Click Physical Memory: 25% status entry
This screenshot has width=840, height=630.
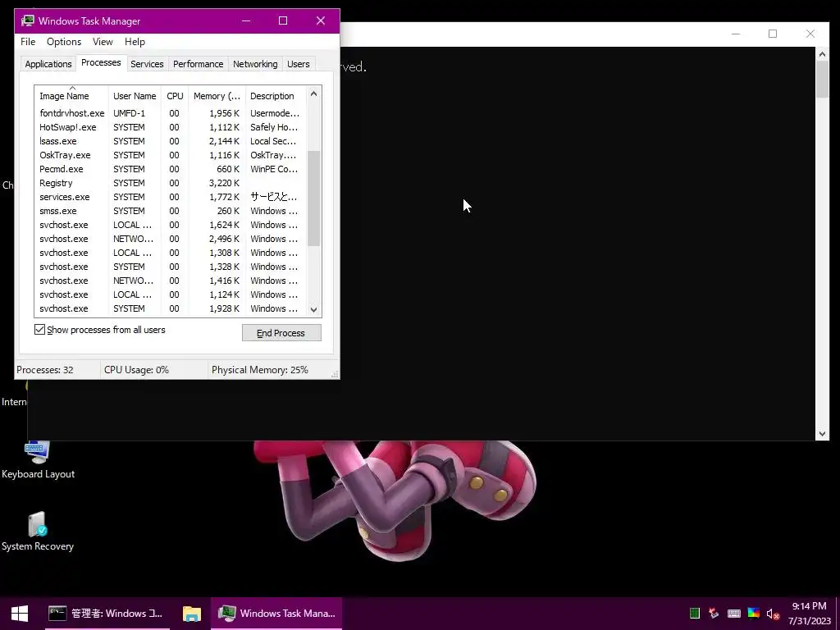tap(260, 370)
